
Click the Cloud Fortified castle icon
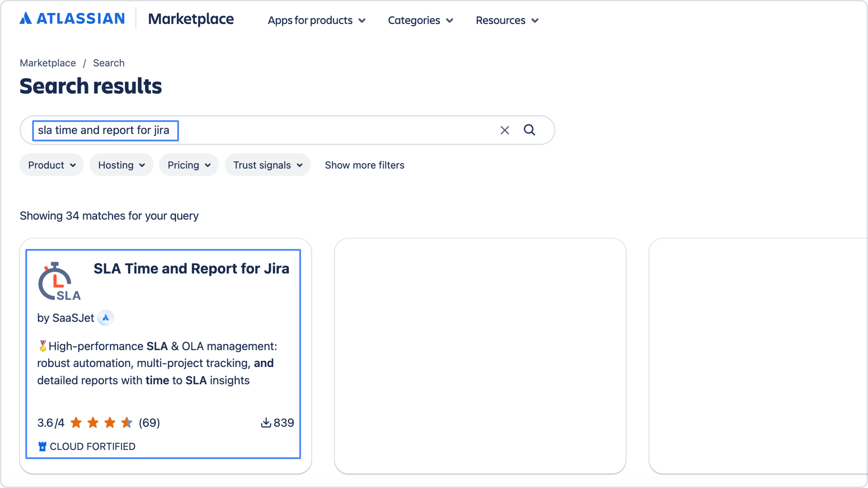click(42, 446)
